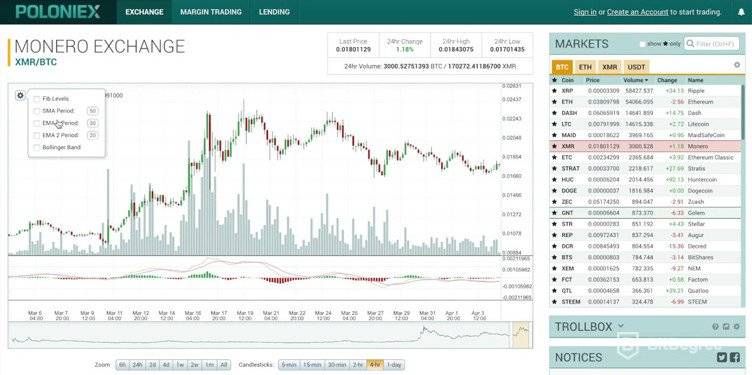Image resolution: width=752 pixels, height=375 pixels.
Task: Star the XMR market row
Action: tap(554, 146)
